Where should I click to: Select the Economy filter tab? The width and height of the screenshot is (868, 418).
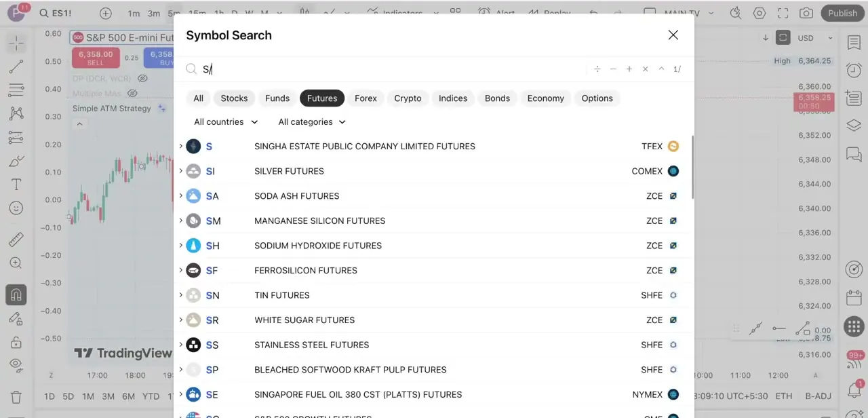546,98
